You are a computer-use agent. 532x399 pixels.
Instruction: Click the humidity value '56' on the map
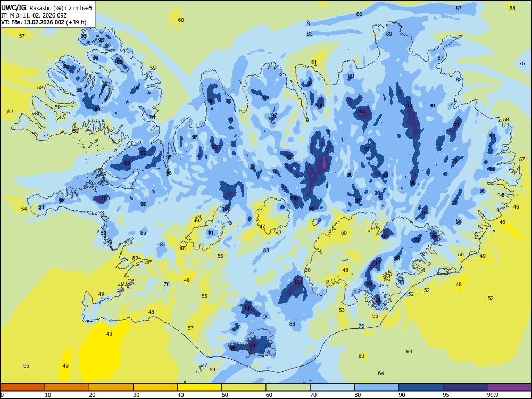[x=221, y=256]
